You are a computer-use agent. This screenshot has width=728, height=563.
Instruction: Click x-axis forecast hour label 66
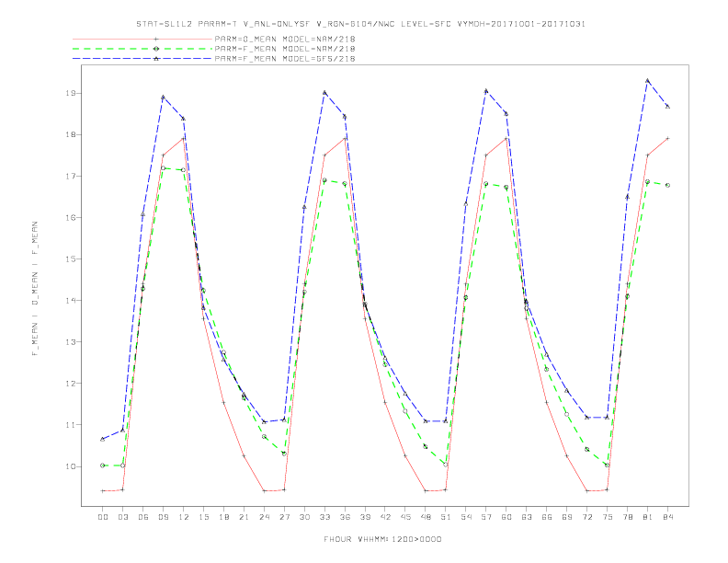[x=547, y=517]
